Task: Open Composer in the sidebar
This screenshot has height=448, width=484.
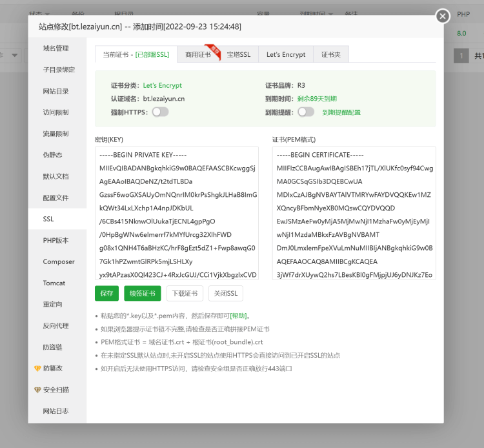Action: pyautogui.click(x=57, y=261)
